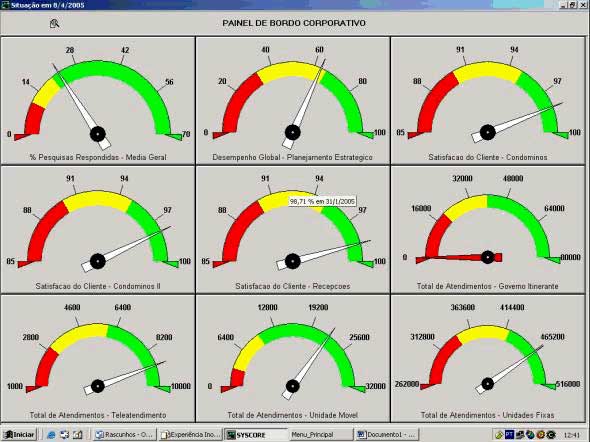Launch Internet Explorer from quick launch
This screenshot has height=442, width=590.
(52, 435)
